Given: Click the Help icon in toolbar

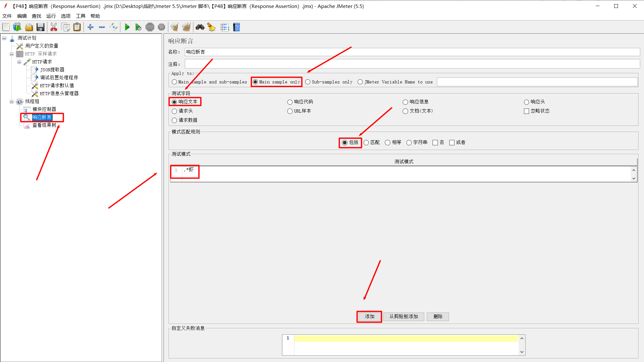Looking at the screenshot, I should click(237, 27).
